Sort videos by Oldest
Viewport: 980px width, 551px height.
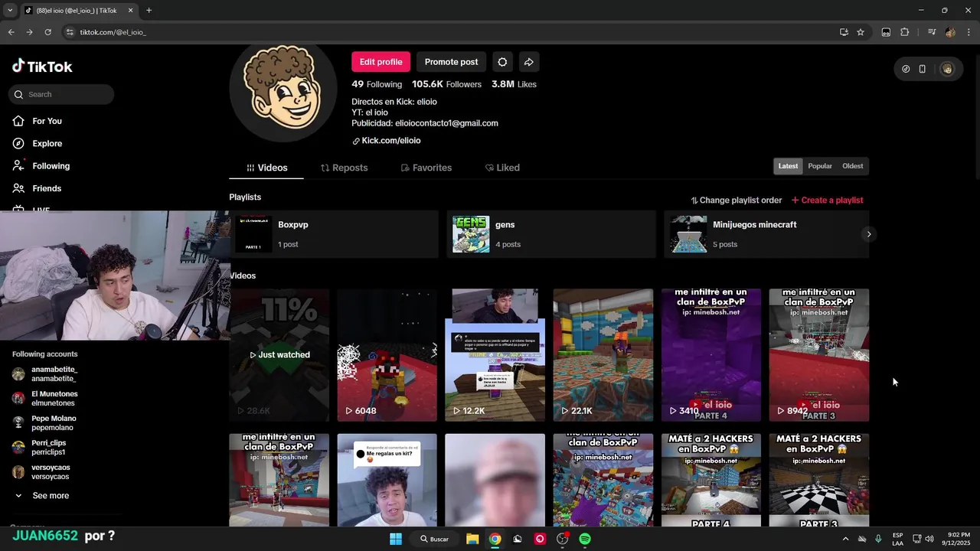(x=852, y=166)
